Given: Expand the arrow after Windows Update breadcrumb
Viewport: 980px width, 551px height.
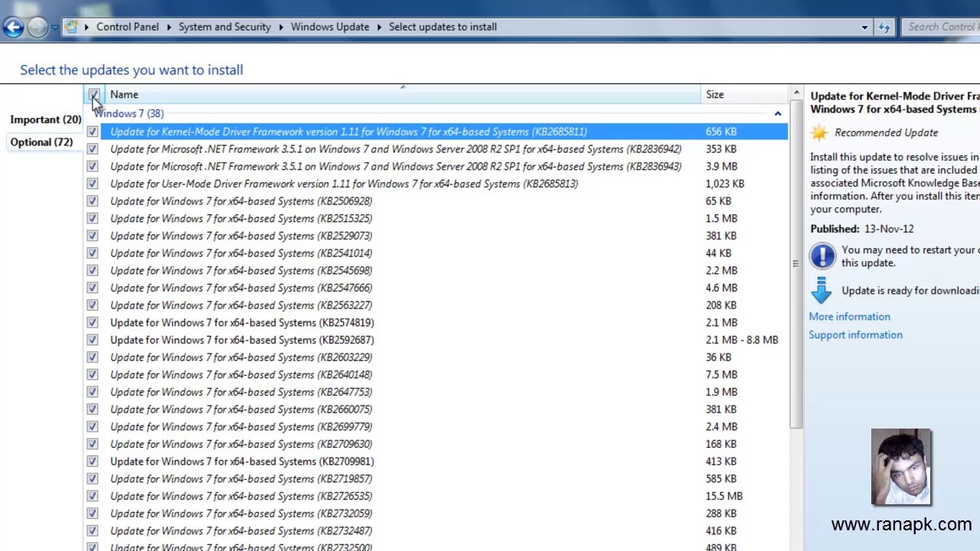Looking at the screenshot, I should point(379,27).
